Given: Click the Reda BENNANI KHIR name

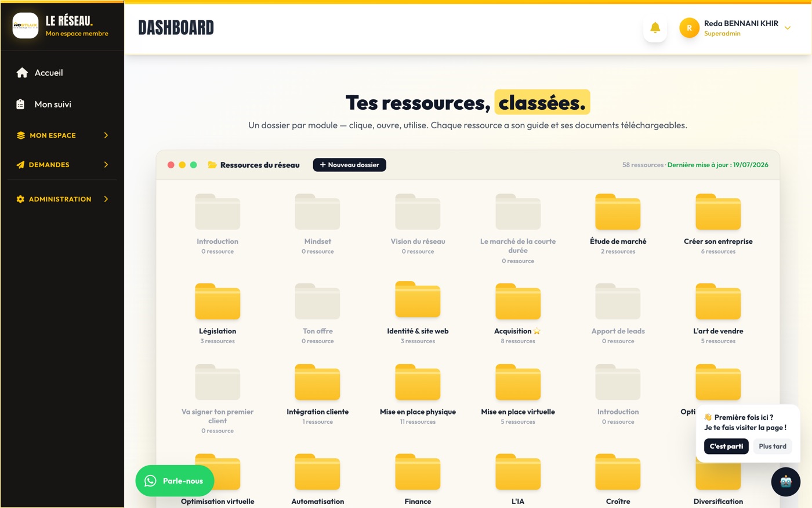Looking at the screenshot, I should [741, 23].
